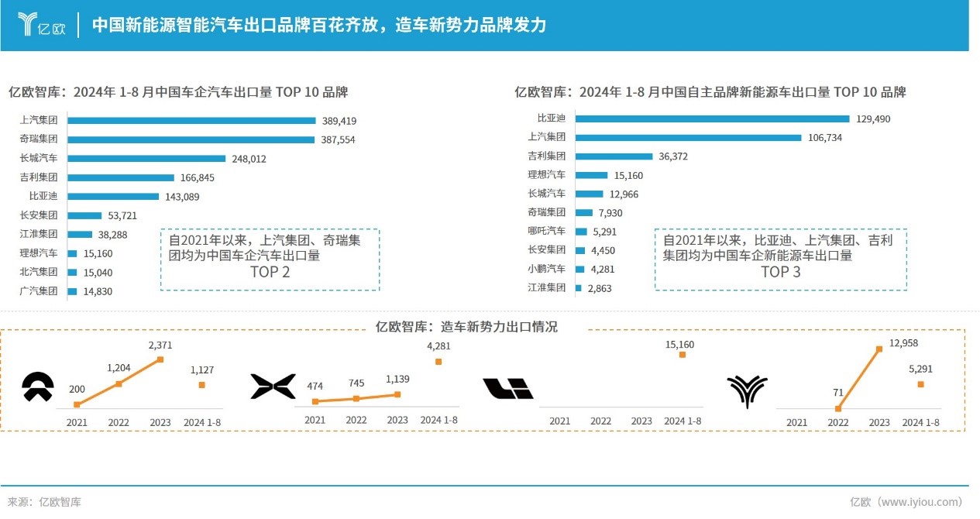This screenshot has width=980, height=519.
Task: Click the value 387,554
Action: tap(338, 139)
